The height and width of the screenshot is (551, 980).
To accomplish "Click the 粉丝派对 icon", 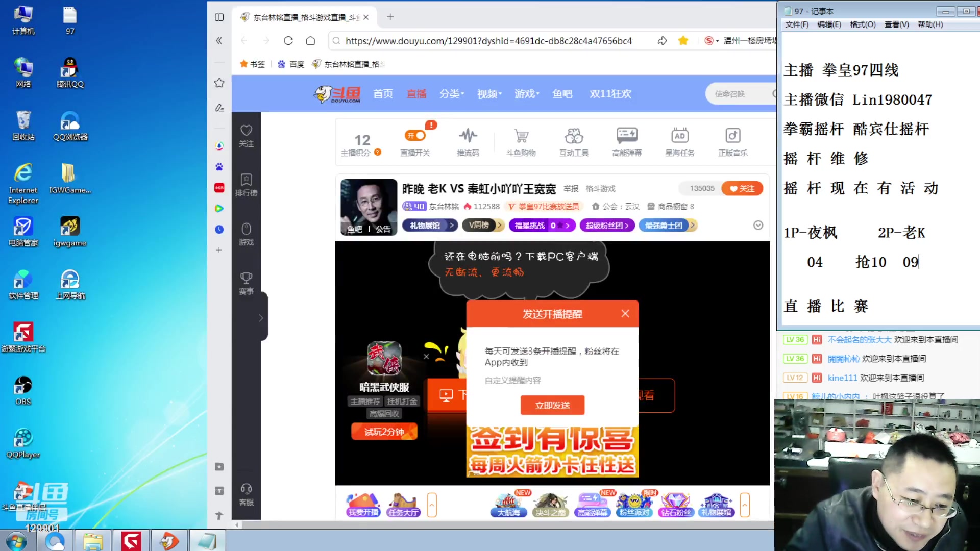I will pyautogui.click(x=634, y=505).
